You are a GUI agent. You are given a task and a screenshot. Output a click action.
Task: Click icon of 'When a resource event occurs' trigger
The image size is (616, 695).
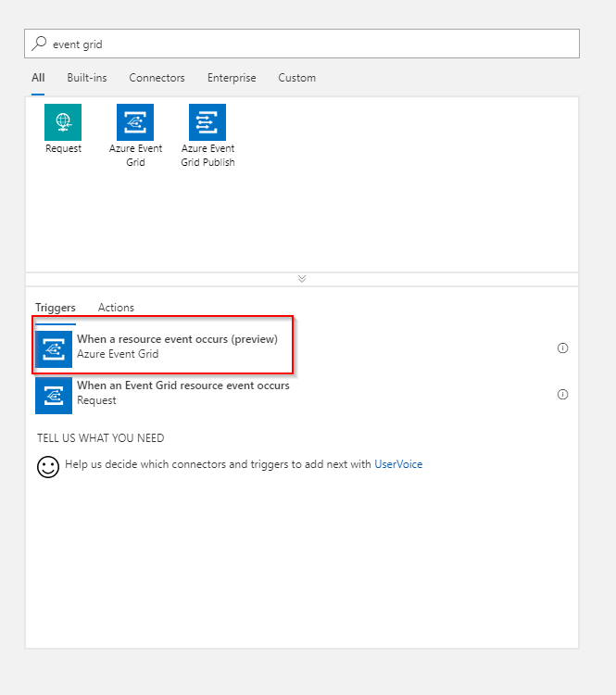[54, 349]
